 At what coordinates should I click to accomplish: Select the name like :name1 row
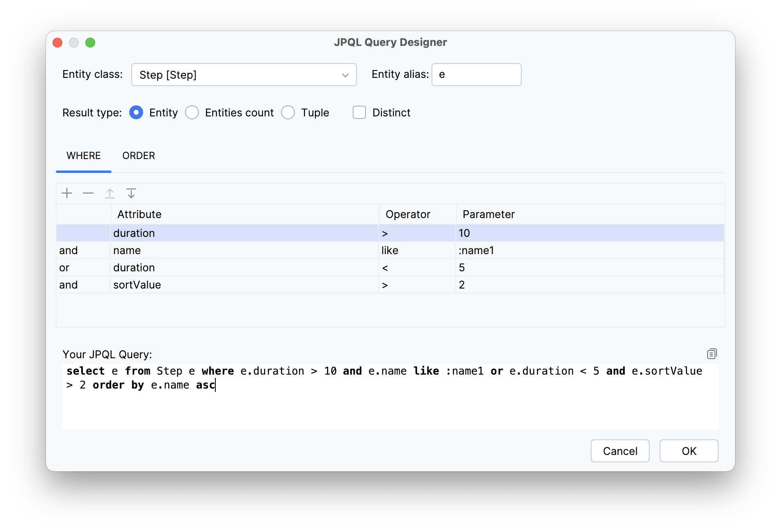pos(246,250)
